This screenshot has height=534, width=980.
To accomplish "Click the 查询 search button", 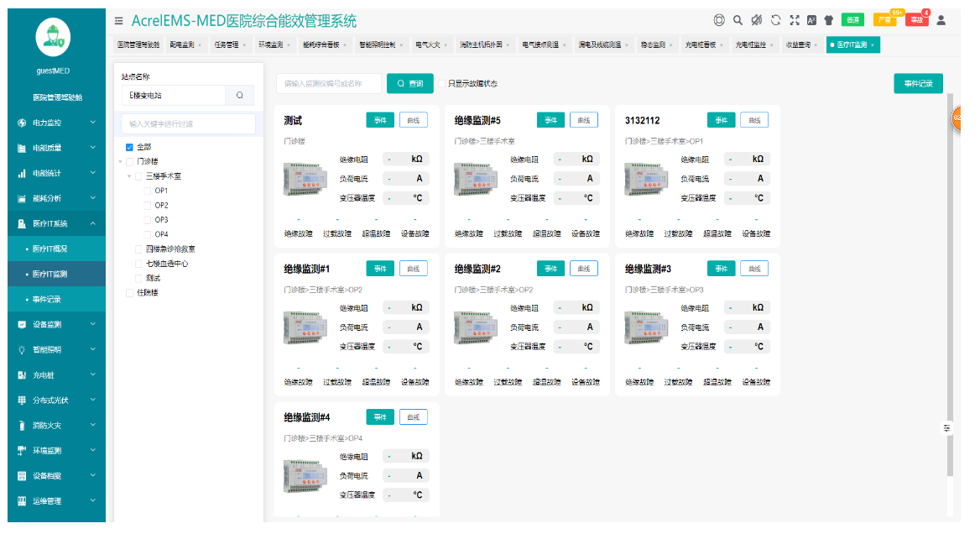I will pos(409,84).
